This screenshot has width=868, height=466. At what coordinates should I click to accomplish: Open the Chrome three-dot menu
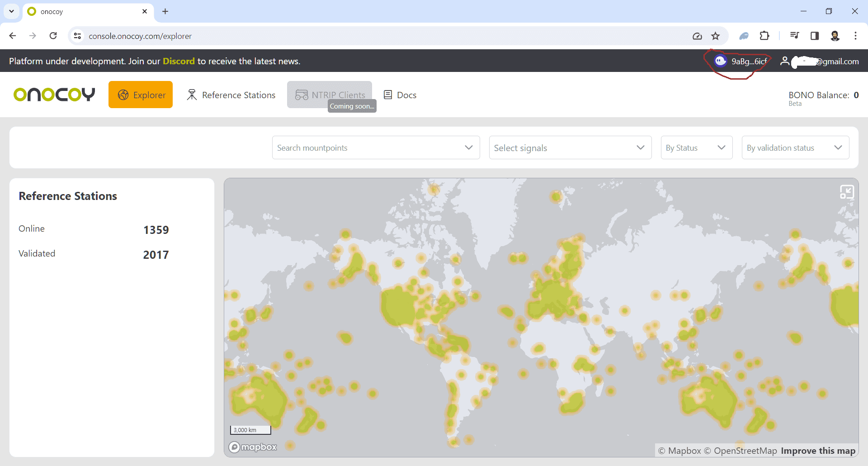pyautogui.click(x=855, y=36)
